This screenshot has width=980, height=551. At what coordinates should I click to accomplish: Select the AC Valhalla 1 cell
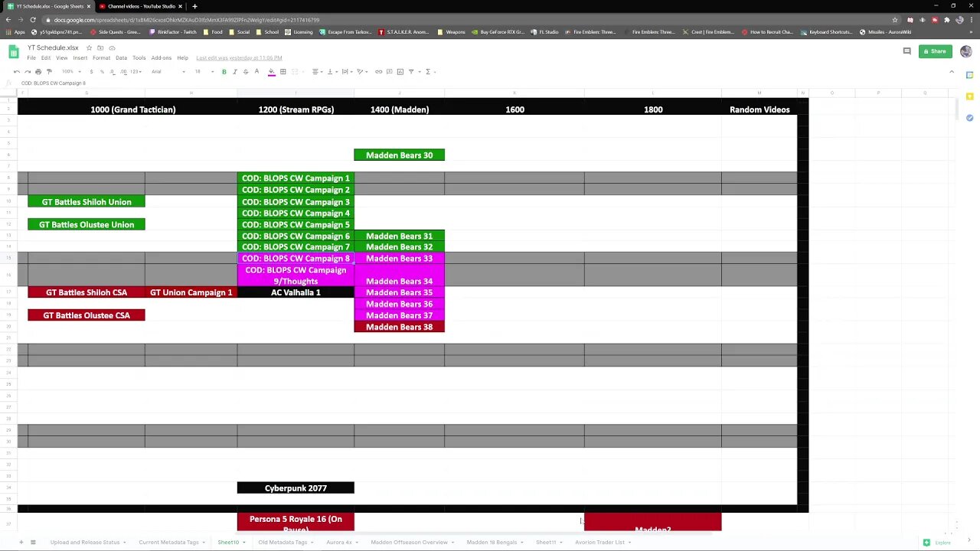pos(296,292)
